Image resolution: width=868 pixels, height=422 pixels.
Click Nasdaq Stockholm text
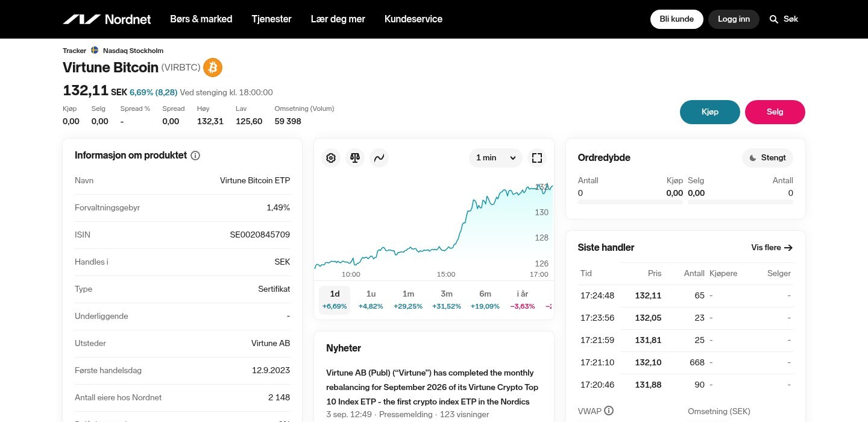[x=133, y=51]
